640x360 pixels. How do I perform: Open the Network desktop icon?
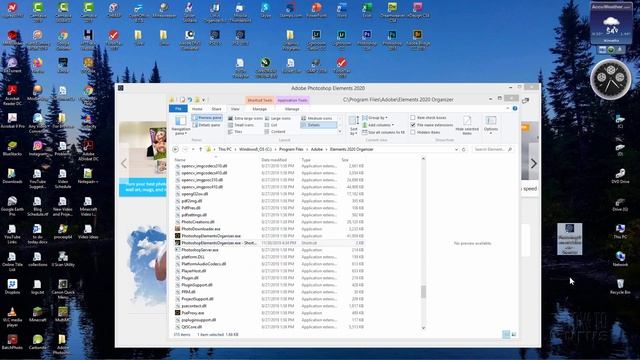pos(620,258)
